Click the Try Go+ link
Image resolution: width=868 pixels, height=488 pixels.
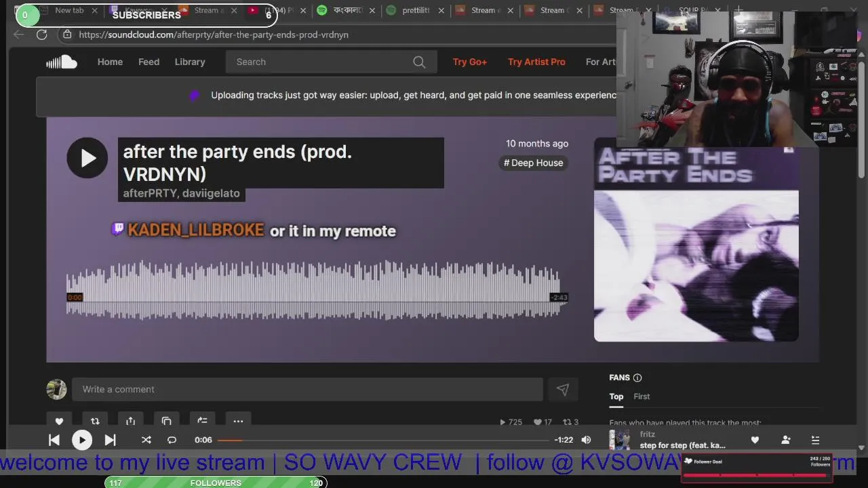(470, 62)
